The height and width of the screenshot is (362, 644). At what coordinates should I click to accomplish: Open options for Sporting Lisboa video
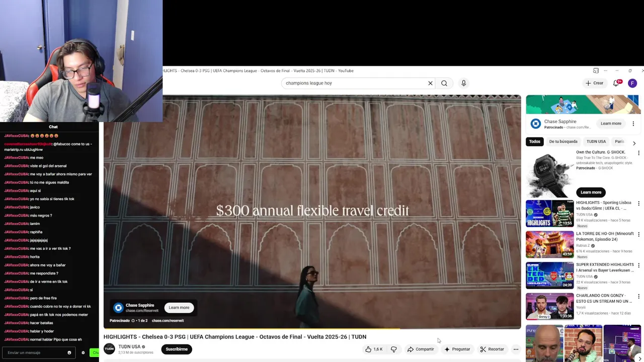click(x=638, y=204)
